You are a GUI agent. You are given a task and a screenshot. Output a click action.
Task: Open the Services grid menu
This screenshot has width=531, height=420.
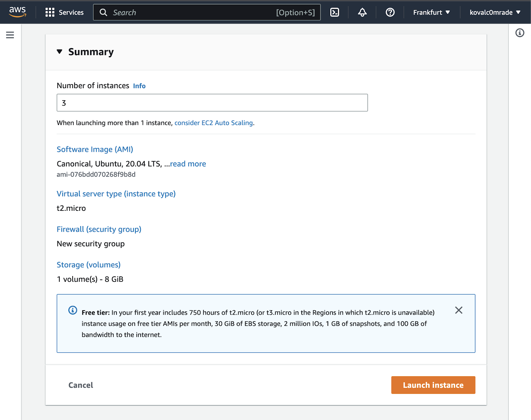click(x=64, y=12)
